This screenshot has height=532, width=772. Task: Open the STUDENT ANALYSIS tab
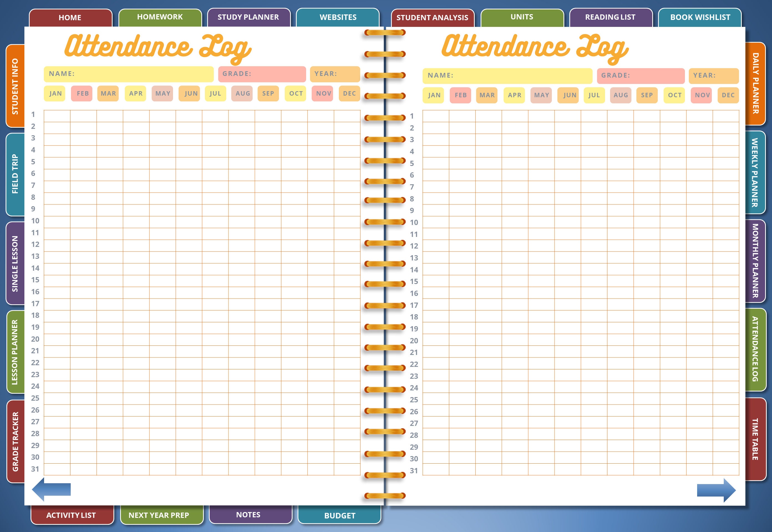tap(433, 18)
